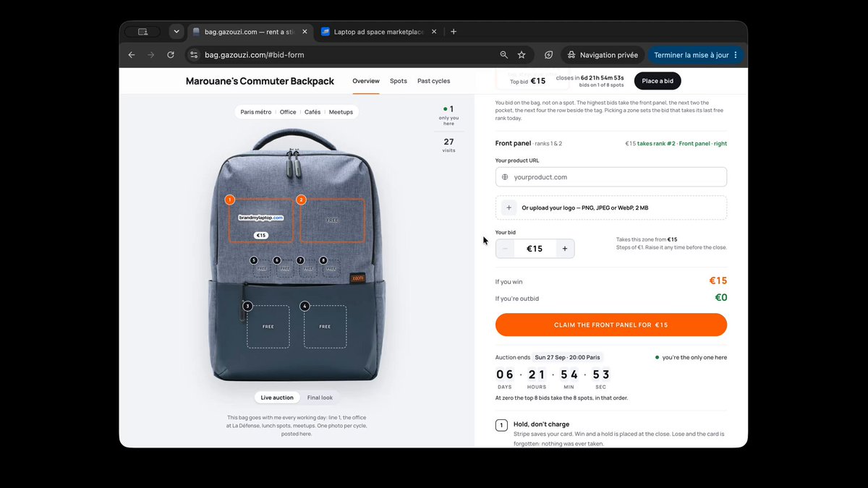Click the step 1 numbered box icon
The height and width of the screenshot is (488, 868).
coord(501,425)
